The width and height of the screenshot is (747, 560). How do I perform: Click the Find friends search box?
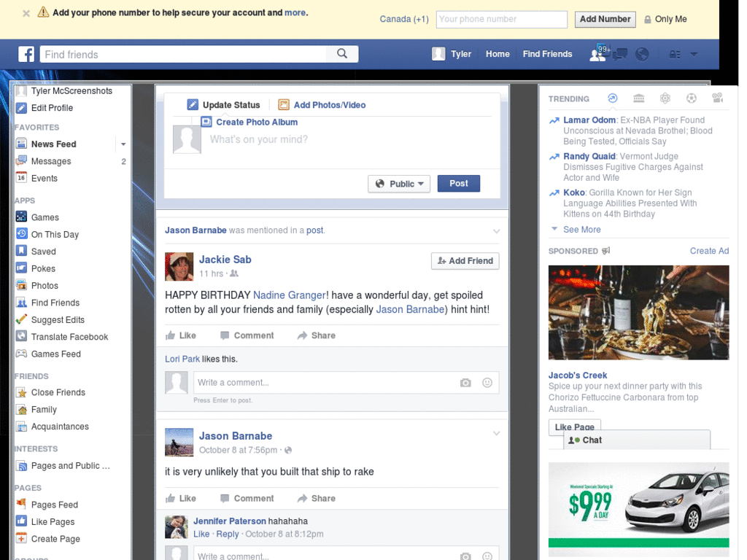tap(183, 54)
